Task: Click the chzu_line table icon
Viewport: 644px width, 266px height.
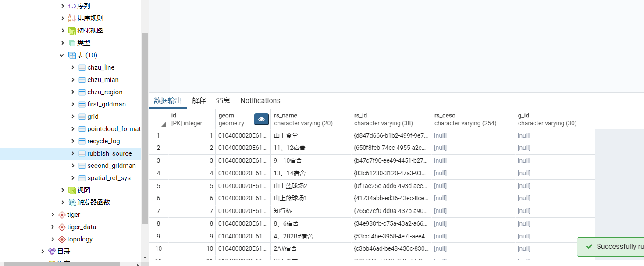Action: (82, 67)
